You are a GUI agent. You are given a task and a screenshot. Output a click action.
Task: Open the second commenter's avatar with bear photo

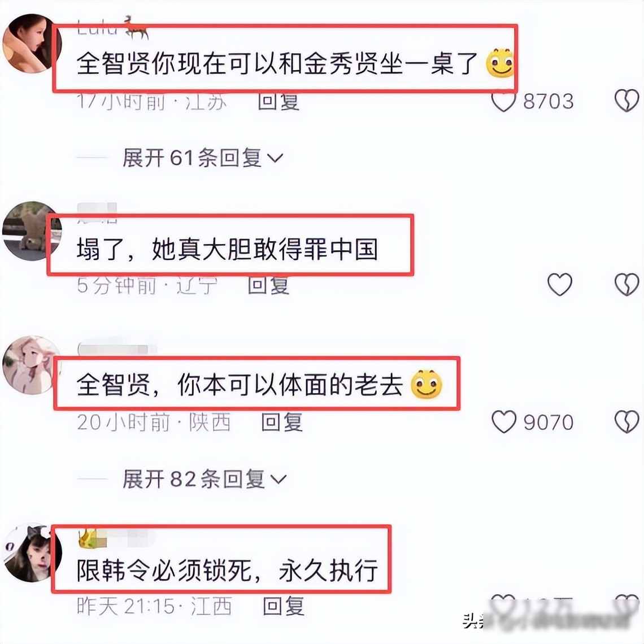[31, 231]
